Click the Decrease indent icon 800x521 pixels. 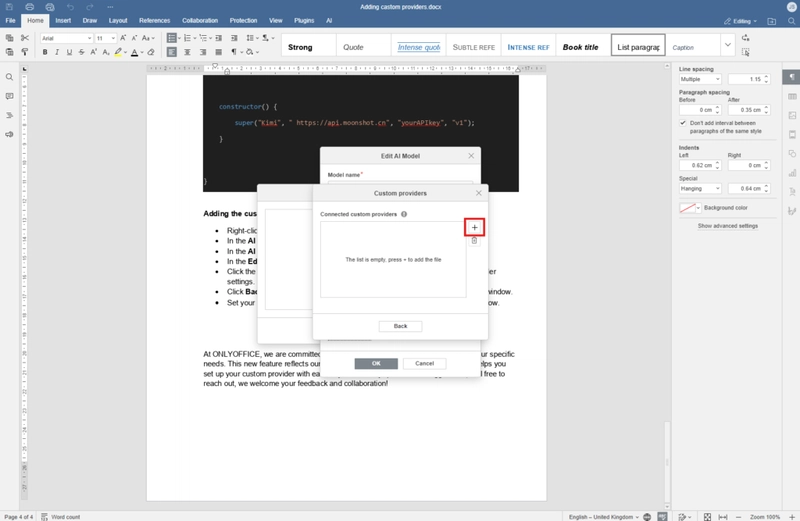coord(219,38)
